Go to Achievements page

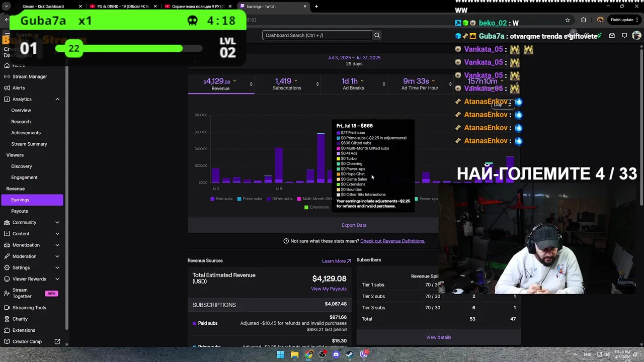(x=26, y=133)
